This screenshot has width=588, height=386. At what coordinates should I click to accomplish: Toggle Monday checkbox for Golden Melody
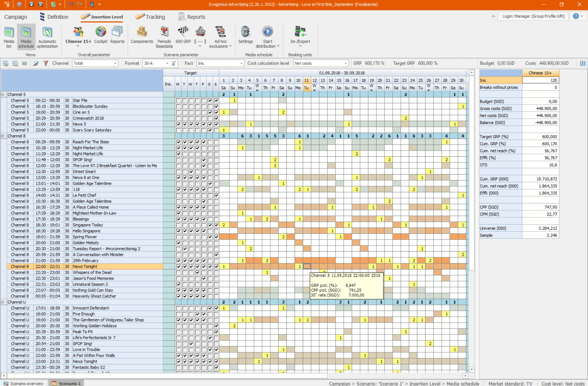pyautogui.click(x=179, y=243)
